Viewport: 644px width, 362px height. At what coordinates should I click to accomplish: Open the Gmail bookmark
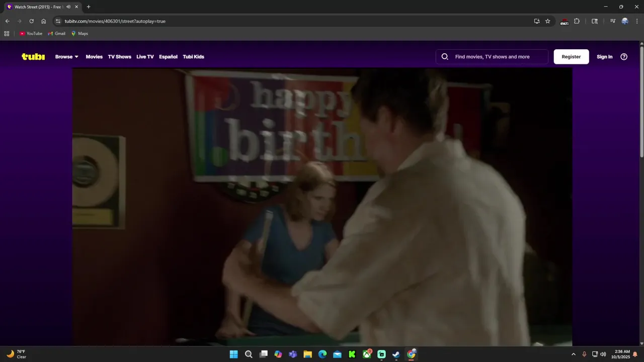coord(57,34)
